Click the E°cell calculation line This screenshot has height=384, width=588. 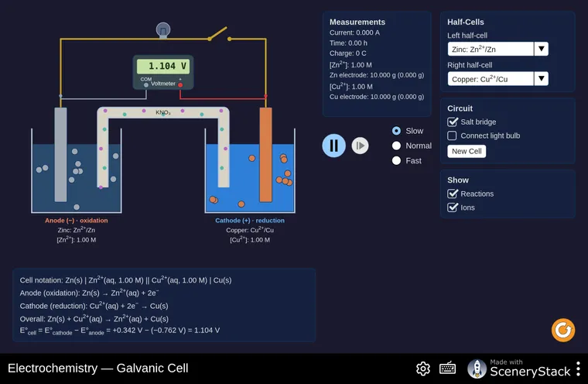(x=120, y=331)
